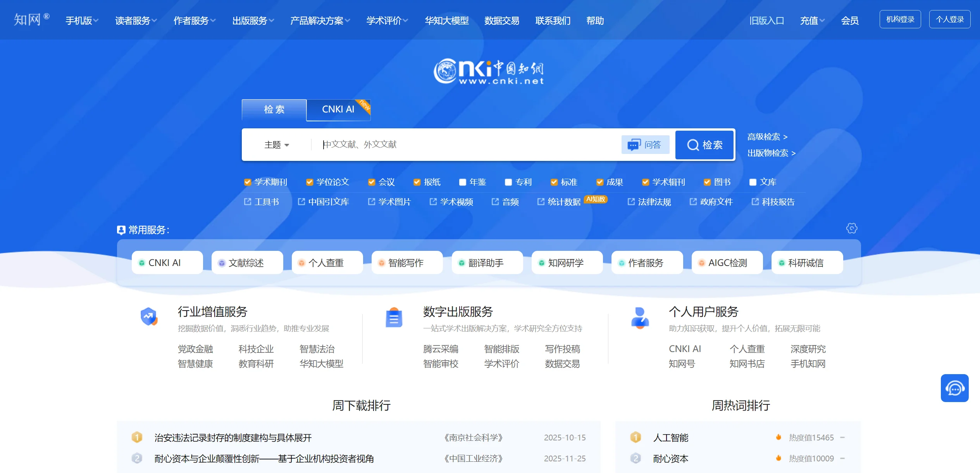This screenshot has height=473, width=980.
Task: Open the 充值 dropdown in header
Action: [x=812, y=21]
